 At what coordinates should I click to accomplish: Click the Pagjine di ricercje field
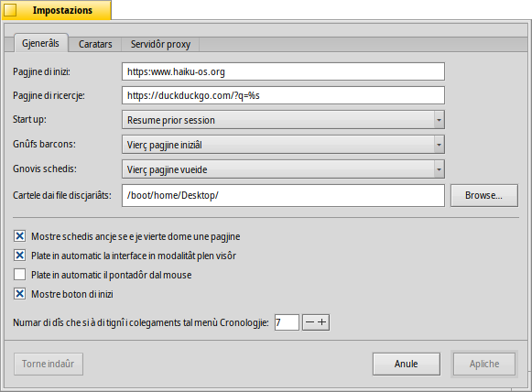click(283, 95)
